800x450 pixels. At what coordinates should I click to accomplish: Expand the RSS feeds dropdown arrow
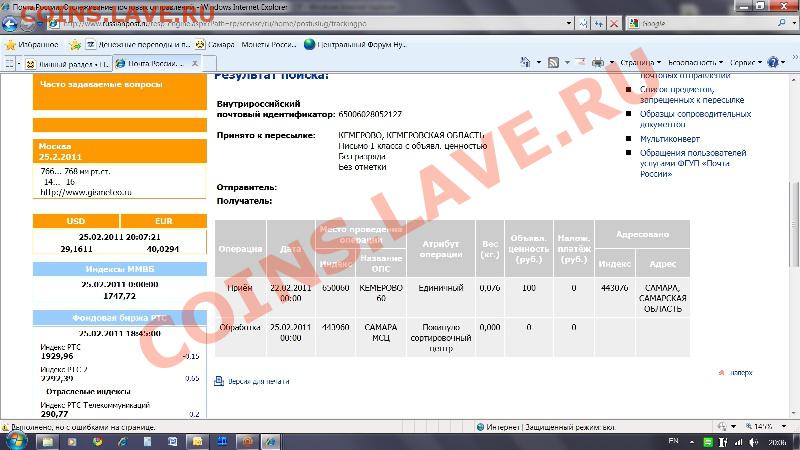(x=567, y=62)
